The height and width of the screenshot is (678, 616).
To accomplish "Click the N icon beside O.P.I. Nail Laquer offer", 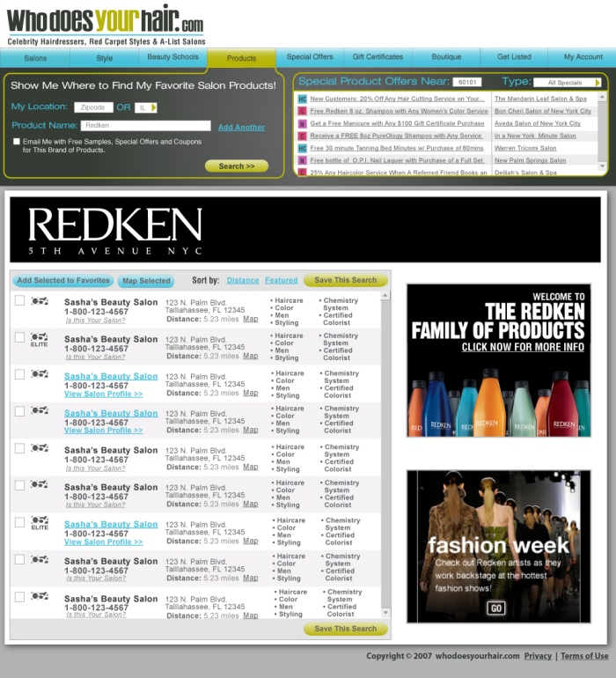I will (302, 160).
